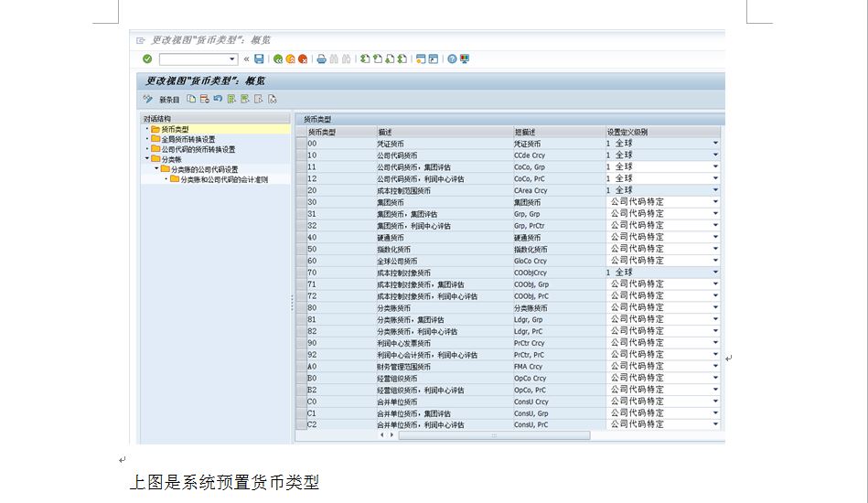This screenshot has width=868, height=503.
Task: Open level dropdown for currency type 70
Action: point(715,273)
